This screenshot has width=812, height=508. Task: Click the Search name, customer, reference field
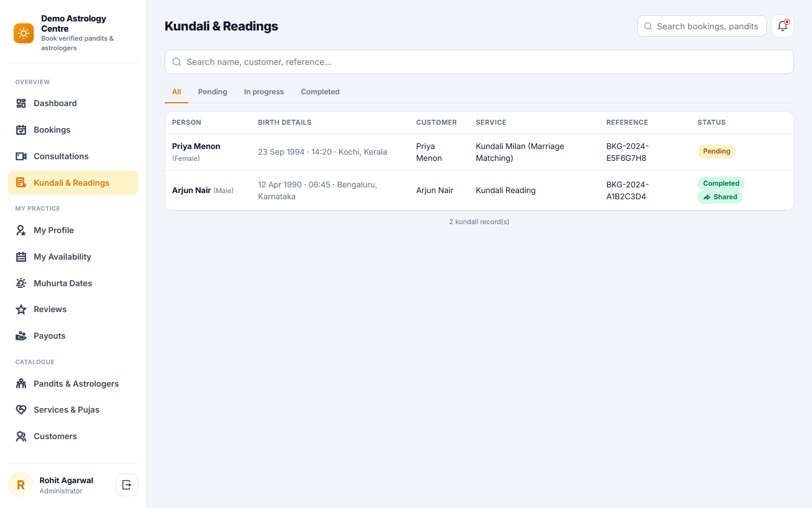pyautogui.click(x=479, y=62)
